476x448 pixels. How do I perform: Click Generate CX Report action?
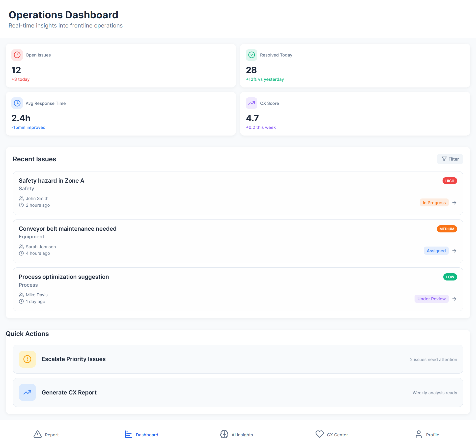pos(69,392)
